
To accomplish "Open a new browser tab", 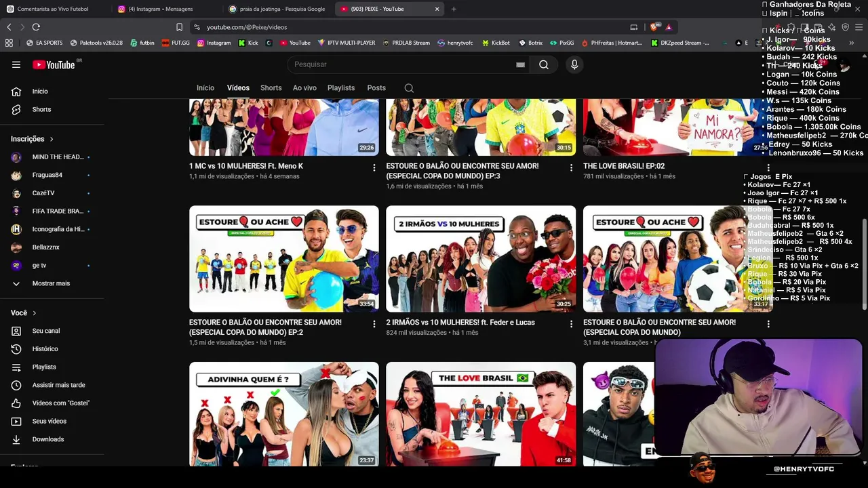I will (x=454, y=9).
